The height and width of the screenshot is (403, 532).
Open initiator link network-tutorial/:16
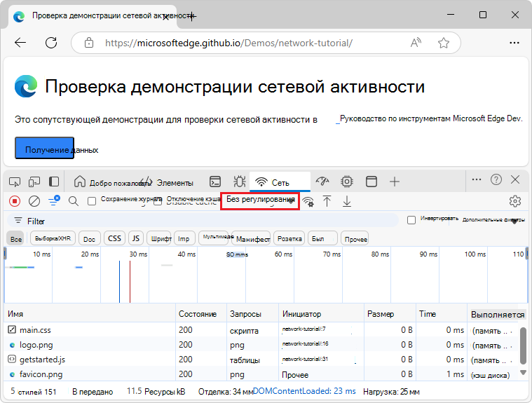pyautogui.click(x=306, y=344)
